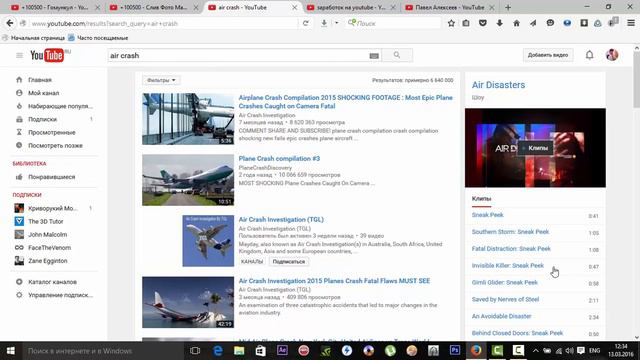Open the account avatar menu
Viewport: 640px width, 360px height.
tap(612, 55)
